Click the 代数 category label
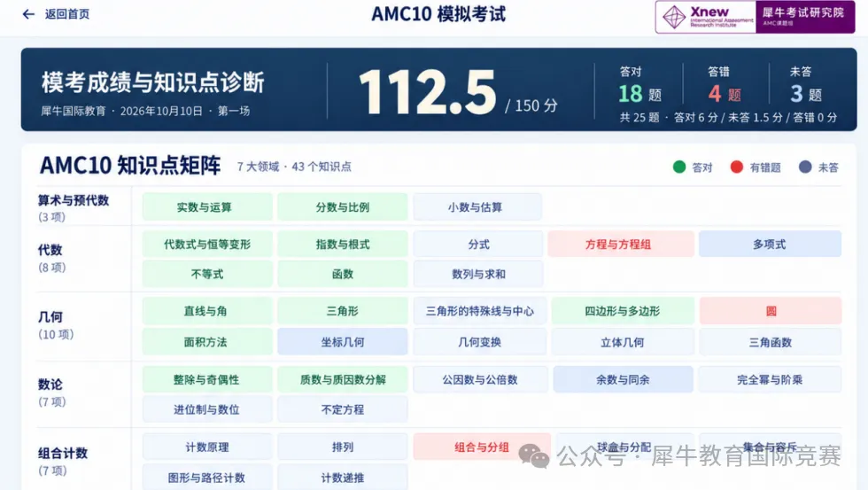The height and width of the screenshot is (490, 868). point(50,250)
